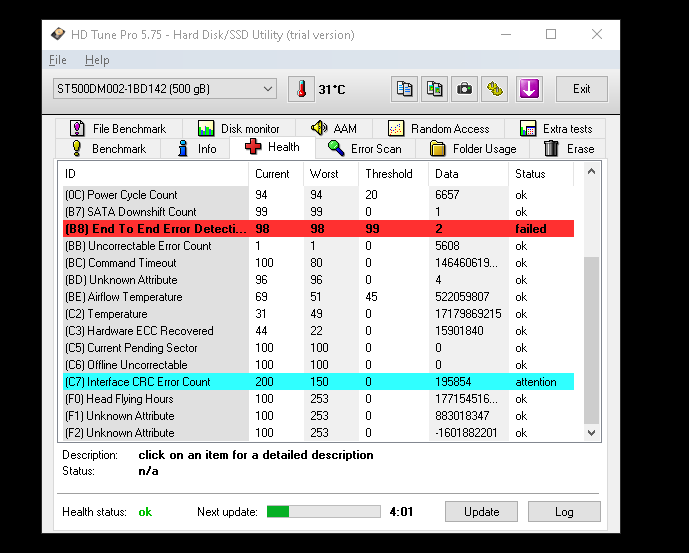
Task: Select the End To End Error Detection row
Action: pyautogui.click(x=319, y=229)
